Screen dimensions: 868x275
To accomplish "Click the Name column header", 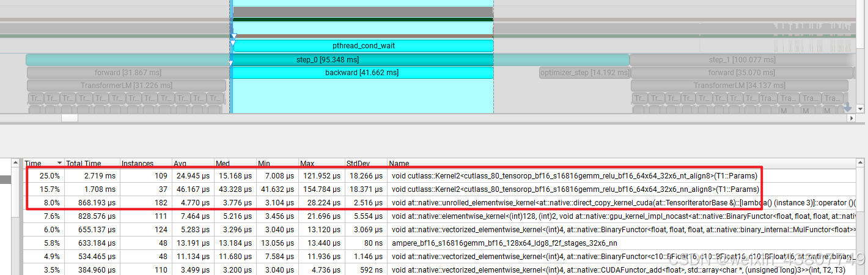I will coord(620,163).
